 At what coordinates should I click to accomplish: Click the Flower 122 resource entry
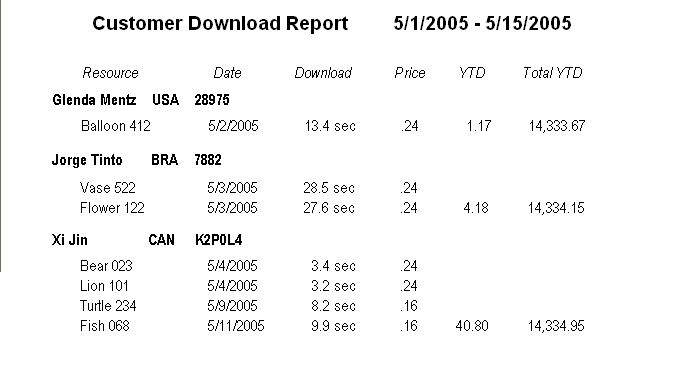(112, 208)
